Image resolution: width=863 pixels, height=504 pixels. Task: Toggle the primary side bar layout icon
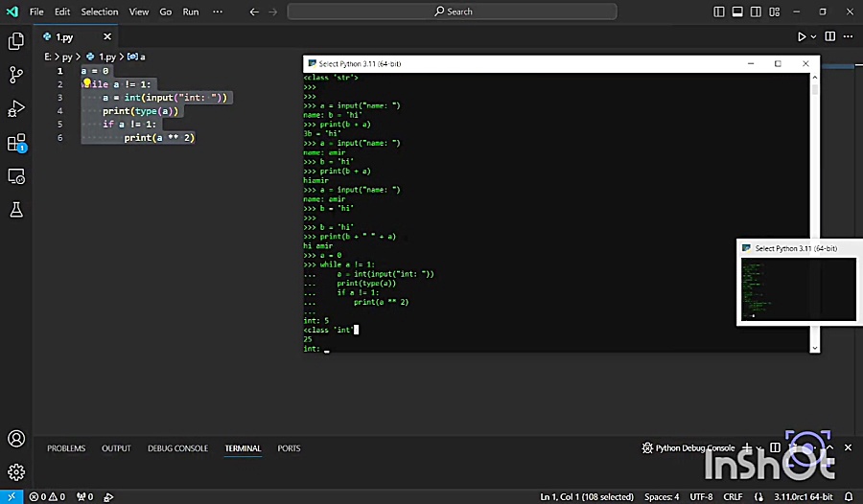[719, 11]
